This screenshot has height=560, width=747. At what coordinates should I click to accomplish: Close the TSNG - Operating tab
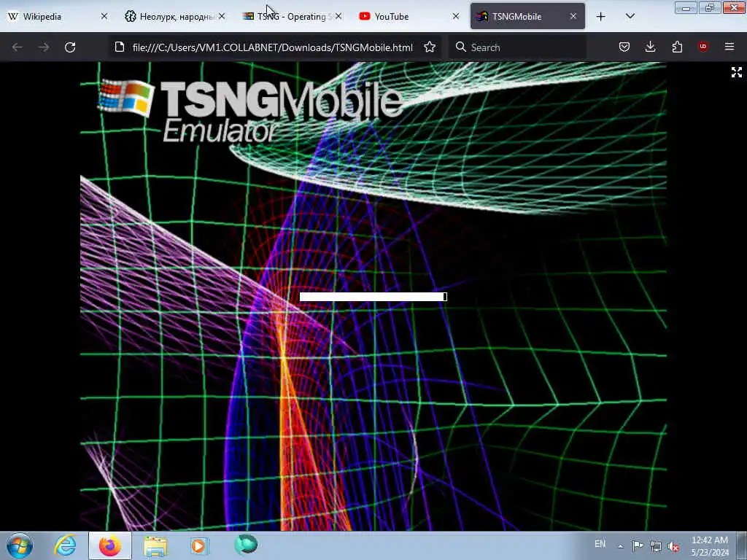338,16
